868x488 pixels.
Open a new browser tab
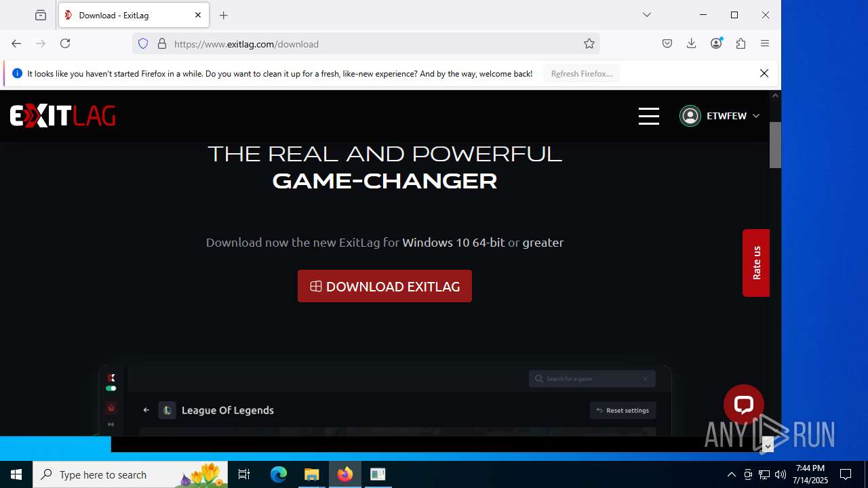pos(224,15)
